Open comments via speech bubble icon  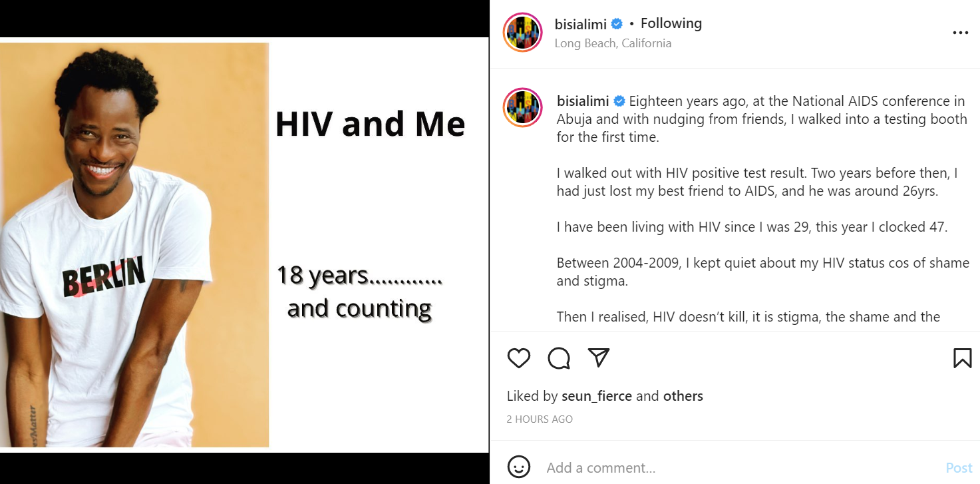[559, 358]
